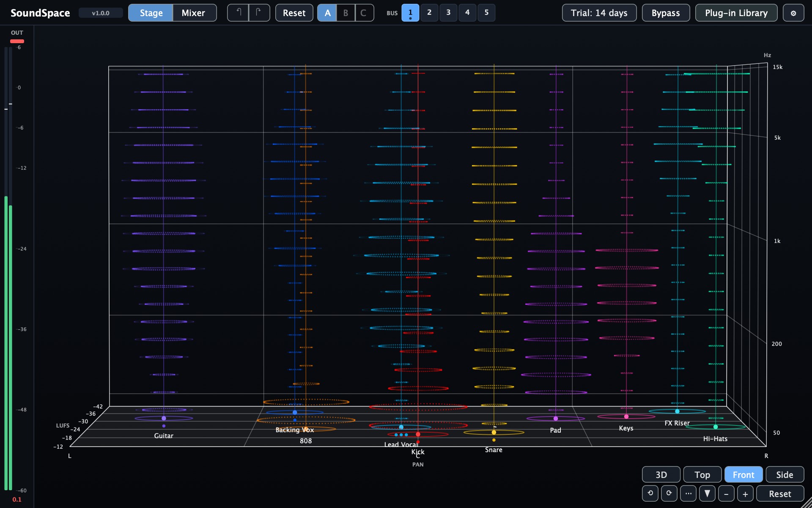The height and width of the screenshot is (508, 812).
Task: Select the Keys track node
Action: [626, 417]
